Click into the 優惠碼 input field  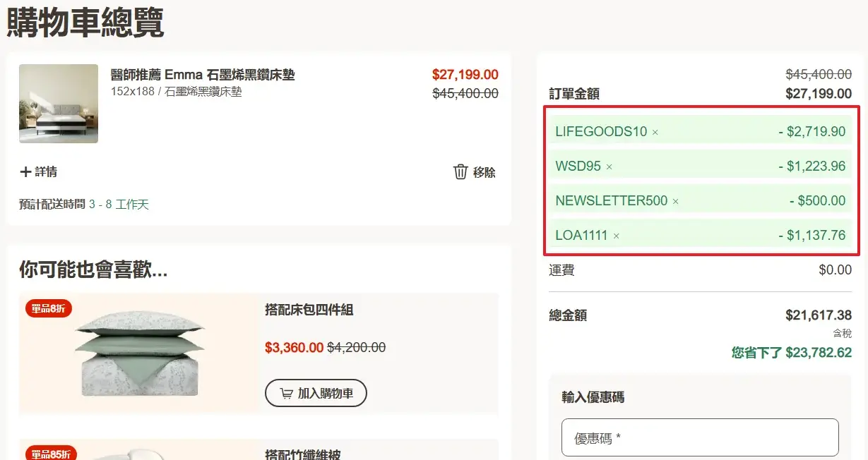[699, 438]
